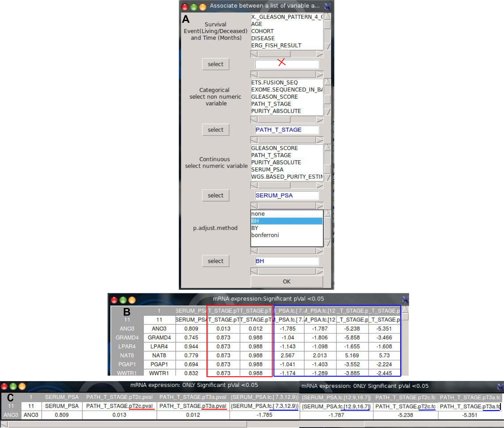The image size is (504, 428).
Task: Confirm the dialog with OK
Action: (286, 281)
